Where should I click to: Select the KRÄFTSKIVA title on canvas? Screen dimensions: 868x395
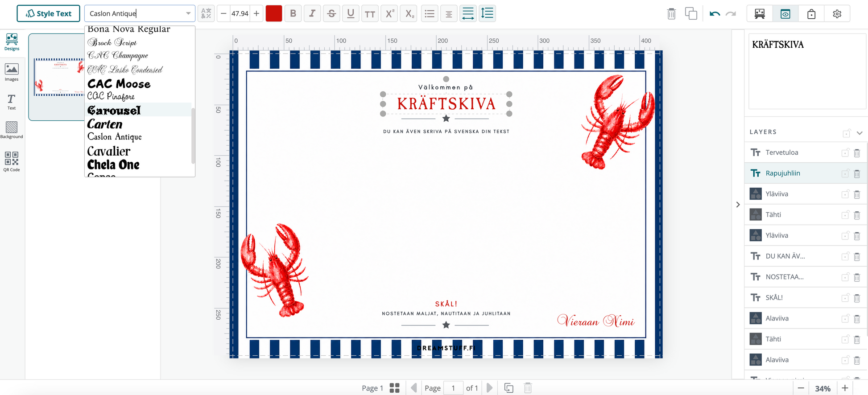click(x=446, y=104)
